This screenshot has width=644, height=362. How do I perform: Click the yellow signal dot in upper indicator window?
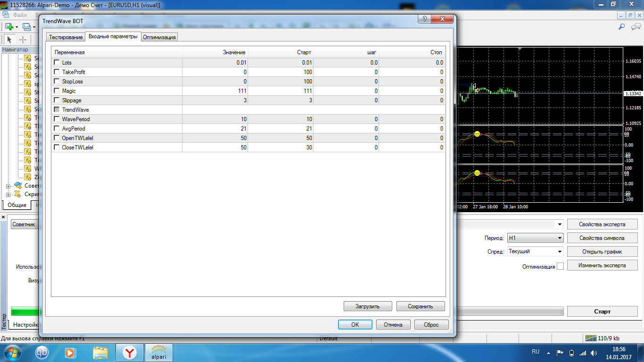click(477, 134)
